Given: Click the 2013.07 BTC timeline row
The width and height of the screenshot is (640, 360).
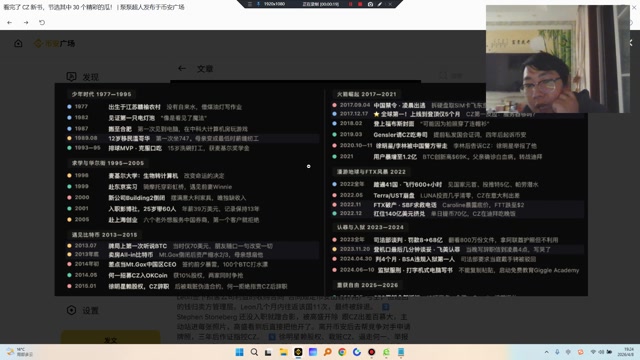Looking at the screenshot, I should [x=192, y=246].
